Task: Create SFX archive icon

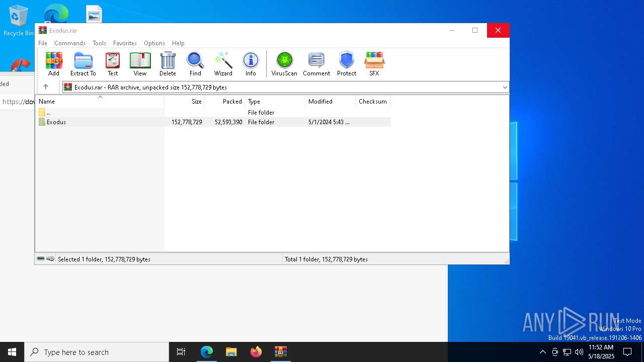Action: pos(374,64)
